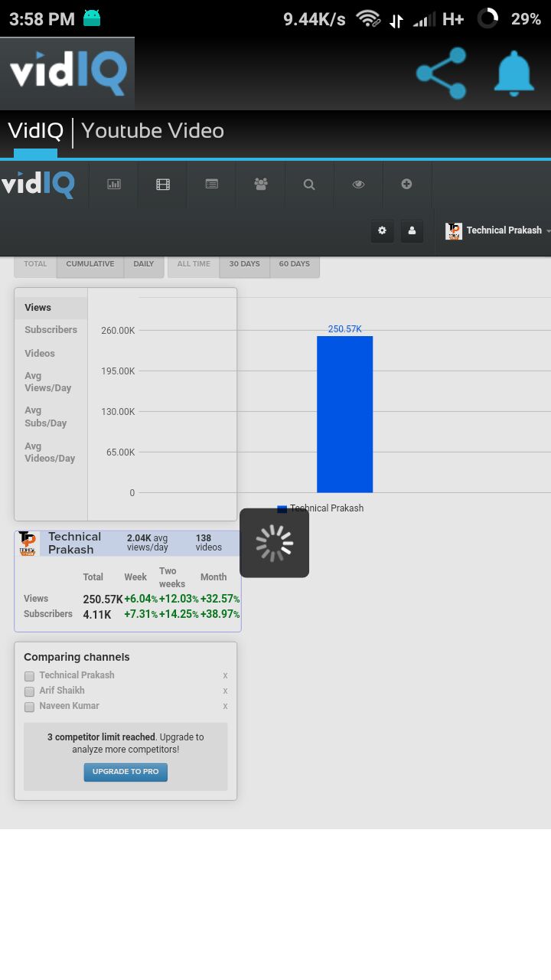The image size is (551, 980).
Task: Select the Cumulative tab
Action: (x=90, y=264)
